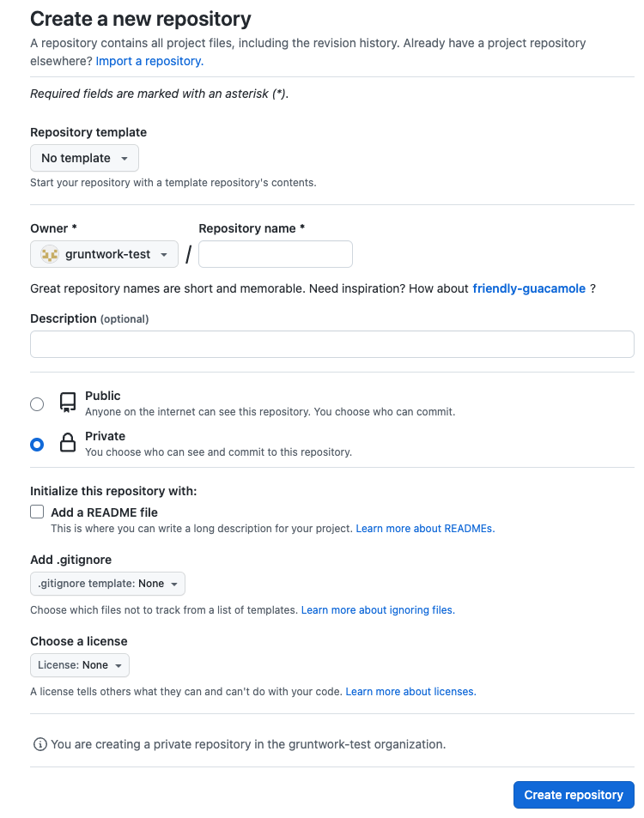Click the Create repository button
Viewport: 644px width, 818px height.
pyautogui.click(x=573, y=794)
